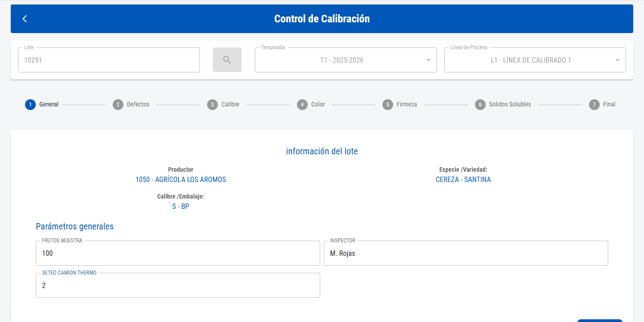This screenshot has width=644, height=322.
Task: Go to step 4 Color
Action: [311, 105]
